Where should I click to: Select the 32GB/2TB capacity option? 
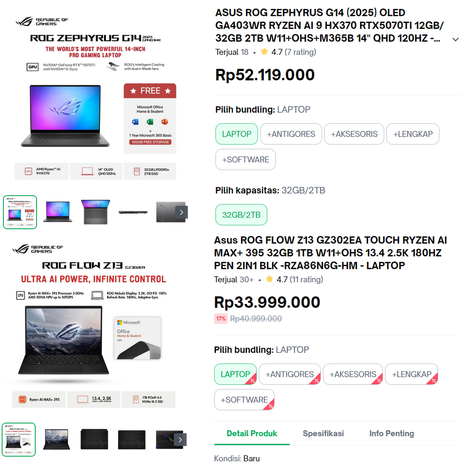click(x=241, y=215)
